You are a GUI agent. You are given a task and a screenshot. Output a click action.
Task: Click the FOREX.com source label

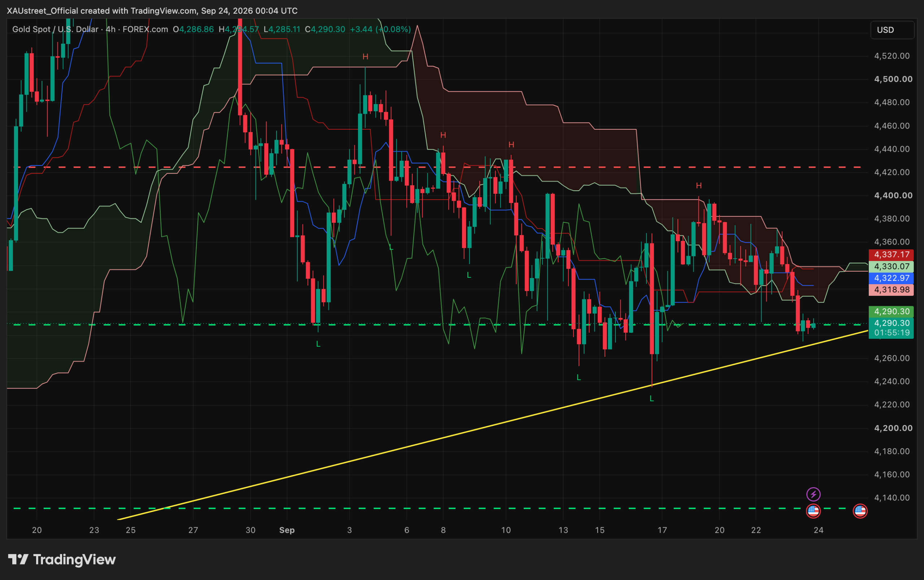(x=145, y=29)
